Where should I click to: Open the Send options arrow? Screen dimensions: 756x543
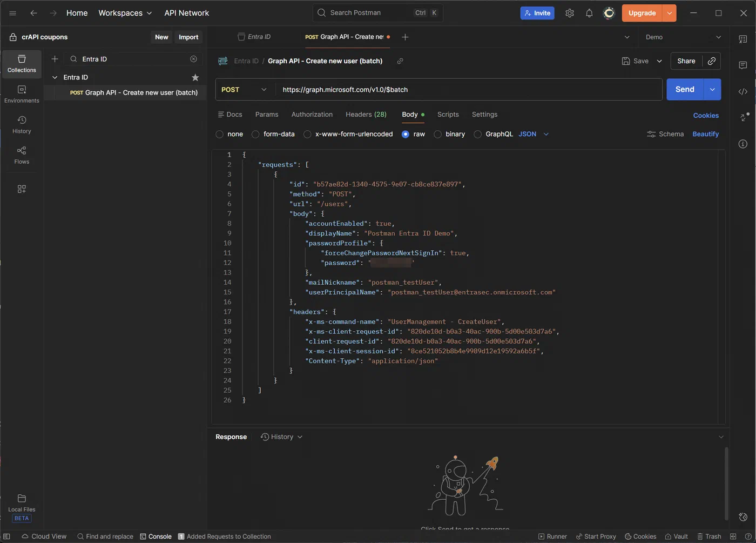coord(712,90)
